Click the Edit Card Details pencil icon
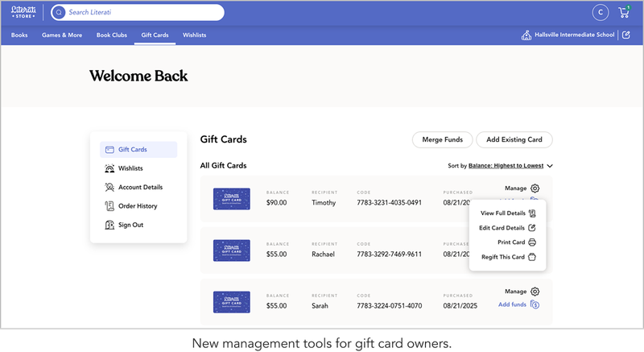 (532, 228)
